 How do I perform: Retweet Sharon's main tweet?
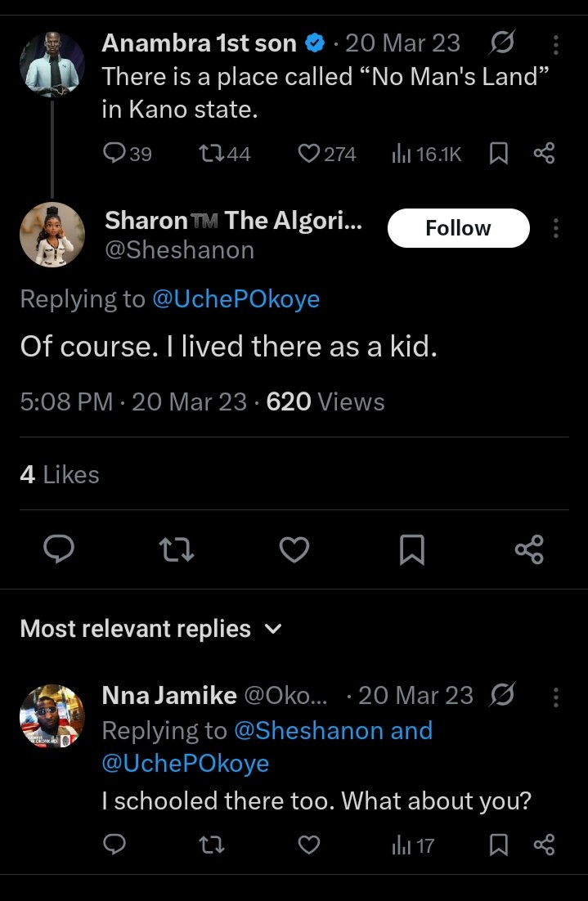177,550
